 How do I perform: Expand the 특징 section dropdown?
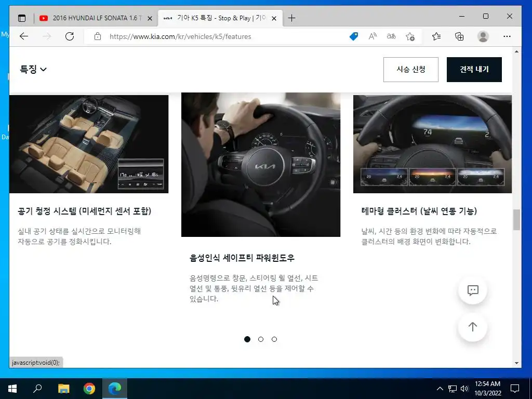pyautogui.click(x=33, y=69)
